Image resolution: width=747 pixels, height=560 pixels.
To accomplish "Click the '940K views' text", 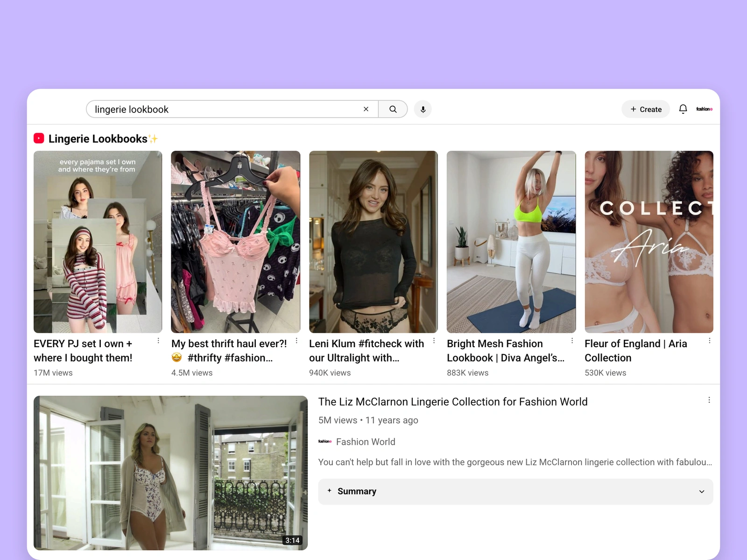I will coord(330,373).
